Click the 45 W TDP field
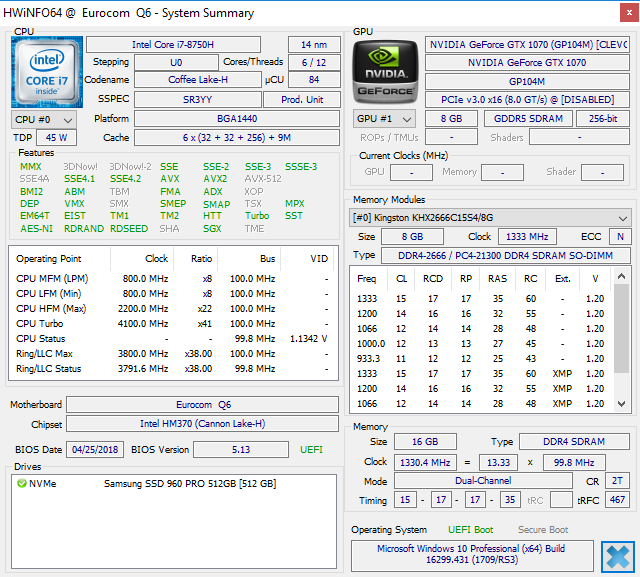Viewport: 640px width, 577px height. point(56,138)
